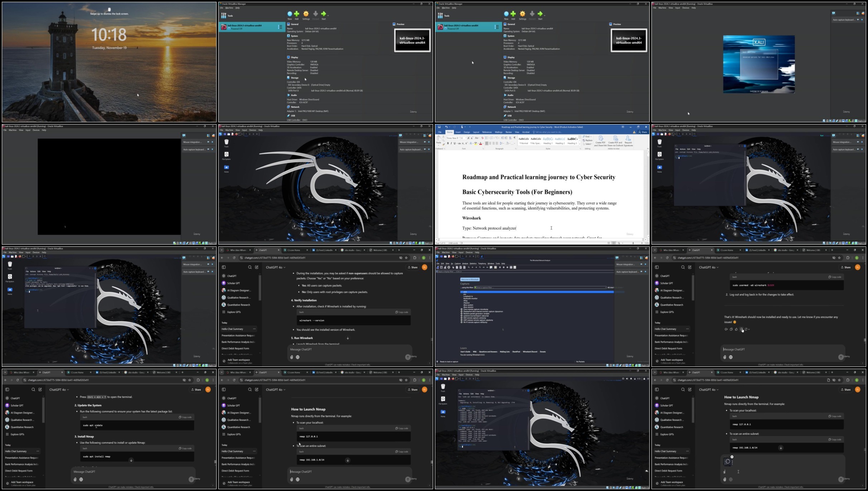
Task: Open Line Spacing dropdown in Word
Action: coord(501,143)
